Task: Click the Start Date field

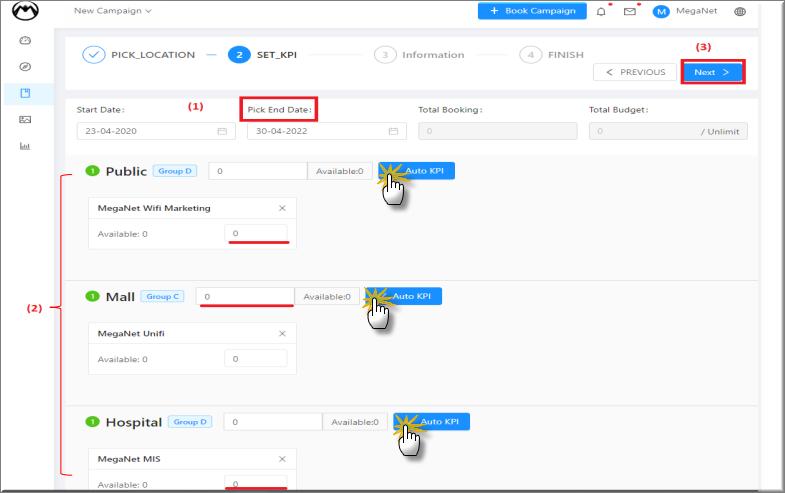Action: (156, 131)
